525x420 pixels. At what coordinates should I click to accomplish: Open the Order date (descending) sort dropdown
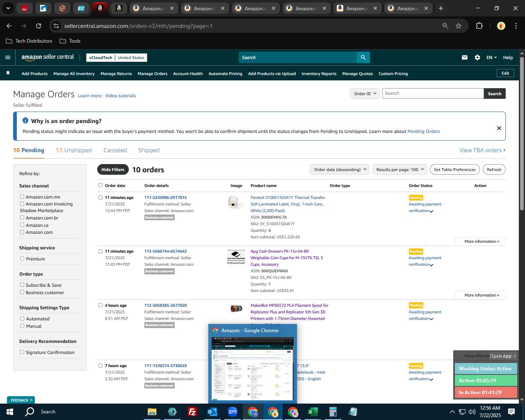click(x=340, y=169)
